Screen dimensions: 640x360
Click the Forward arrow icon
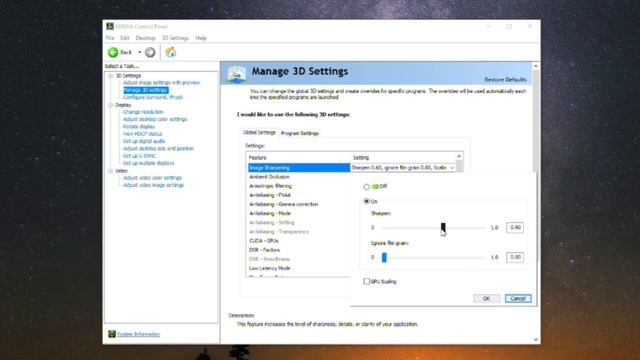click(150, 52)
